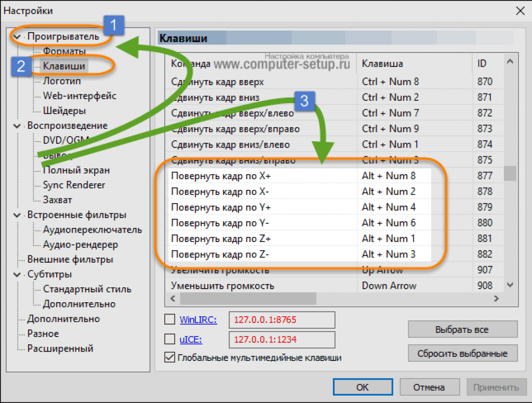The height and width of the screenshot is (403, 532).
Task: Select row Повернуть кадр по X-
Action: pyautogui.click(x=334, y=191)
